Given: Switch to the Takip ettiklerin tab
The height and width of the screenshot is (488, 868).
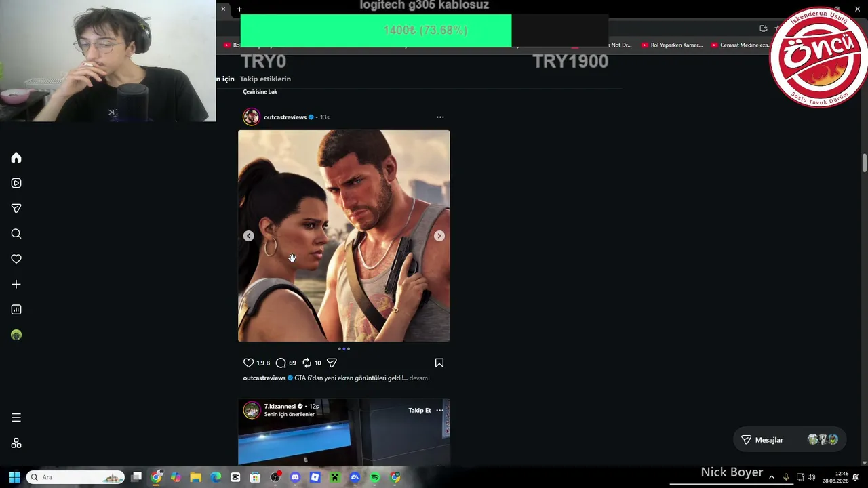Looking at the screenshot, I should tap(265, 79).
